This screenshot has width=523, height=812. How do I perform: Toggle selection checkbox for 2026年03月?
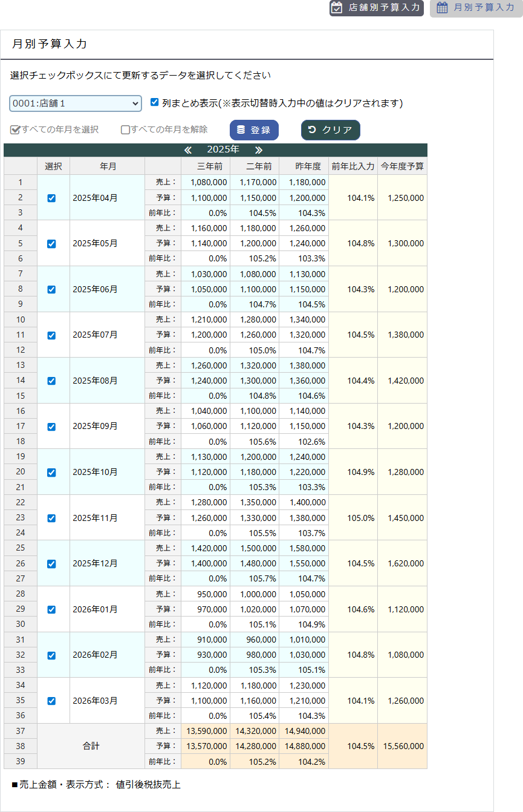(x=51, y=701)
